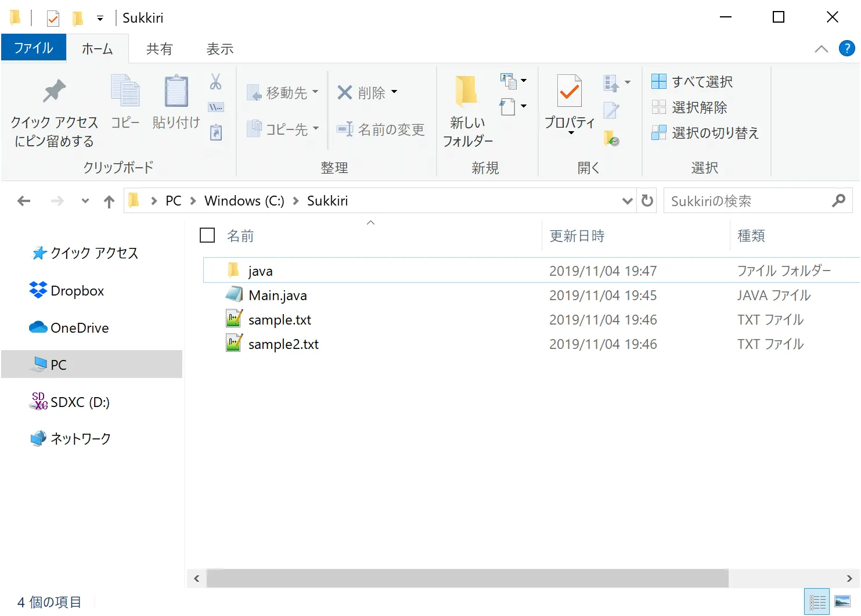Select the Home ribbon tab
The image size is (861, 616).
(97, 49)
